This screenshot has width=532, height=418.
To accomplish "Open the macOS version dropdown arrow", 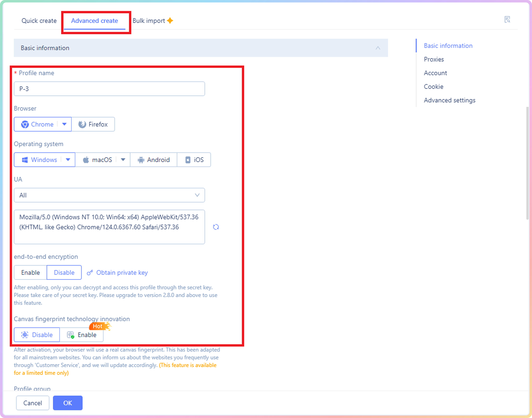I will 123,160.
